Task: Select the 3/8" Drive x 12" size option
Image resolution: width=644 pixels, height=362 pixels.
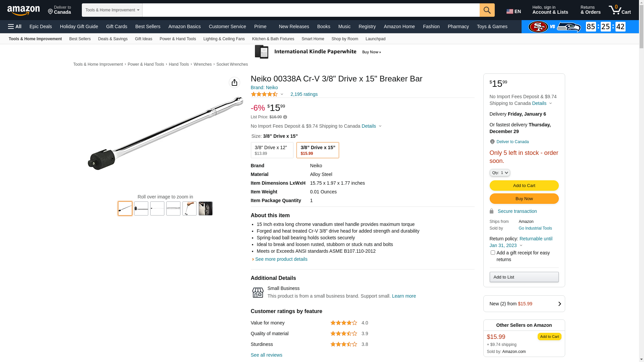Action: click(272, 150)
